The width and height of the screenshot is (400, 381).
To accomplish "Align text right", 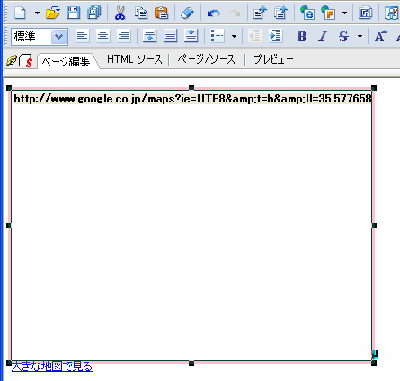I will click(124, 36).
